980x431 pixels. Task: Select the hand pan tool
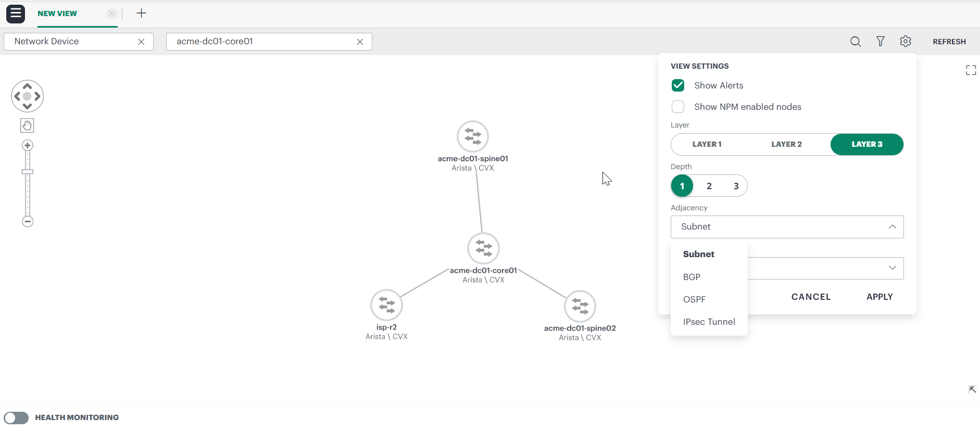27,125
